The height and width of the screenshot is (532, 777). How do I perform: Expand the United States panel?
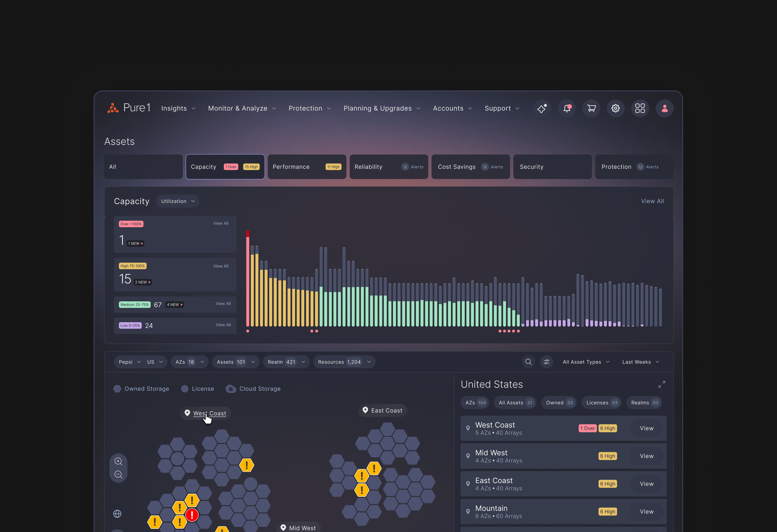click(662, 384)
